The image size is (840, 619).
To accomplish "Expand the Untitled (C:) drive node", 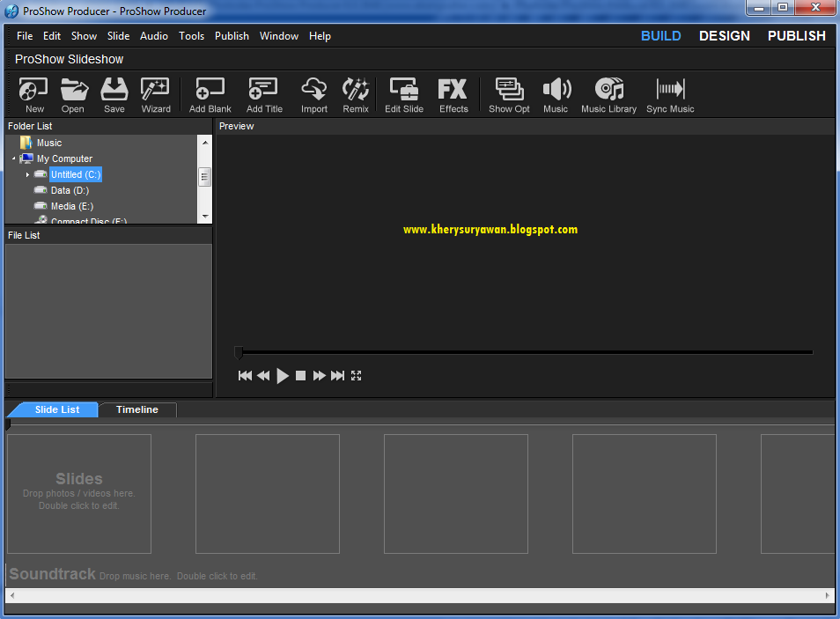I will coord(28,174).
